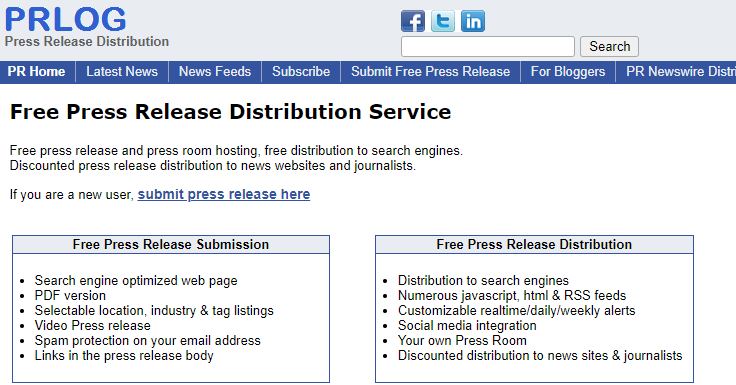
Task: Click 'Numerous javascript, html & RSS feeds'
Action: click(x=512, y=296)
